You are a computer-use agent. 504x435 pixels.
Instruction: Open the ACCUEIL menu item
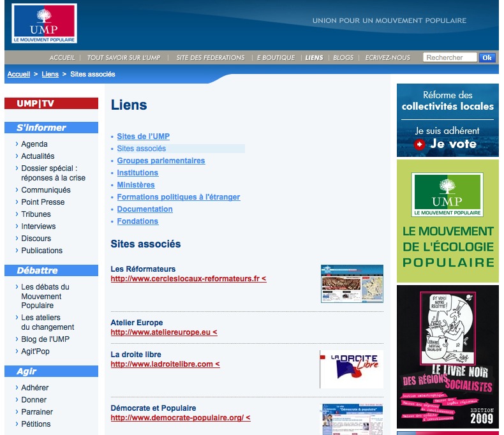click(62, 57)
